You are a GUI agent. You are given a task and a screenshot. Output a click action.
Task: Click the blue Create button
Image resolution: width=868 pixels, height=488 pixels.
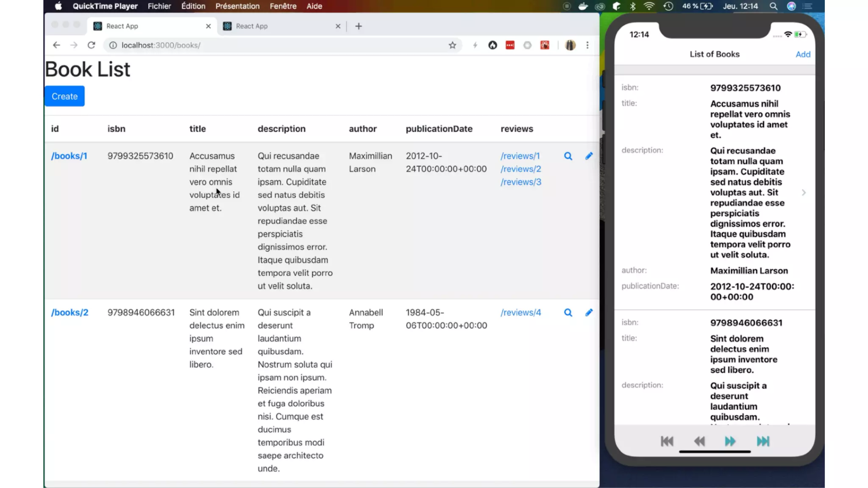pos(64,97)
